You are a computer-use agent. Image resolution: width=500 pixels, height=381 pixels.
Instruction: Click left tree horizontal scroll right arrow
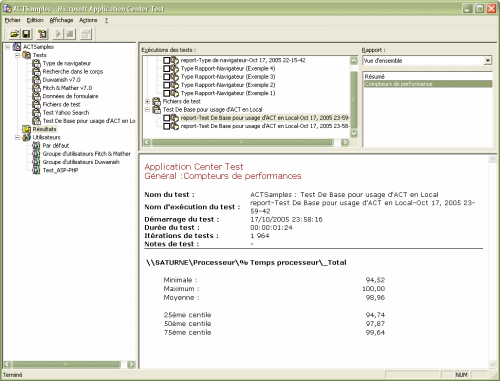[131, 364]
